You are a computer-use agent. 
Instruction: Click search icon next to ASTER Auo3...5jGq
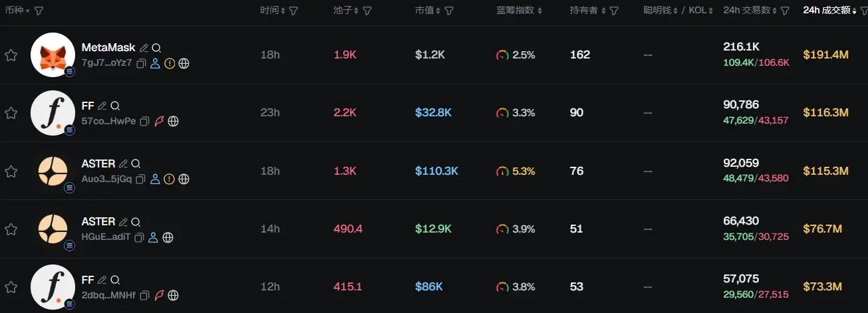coord(136,163)
